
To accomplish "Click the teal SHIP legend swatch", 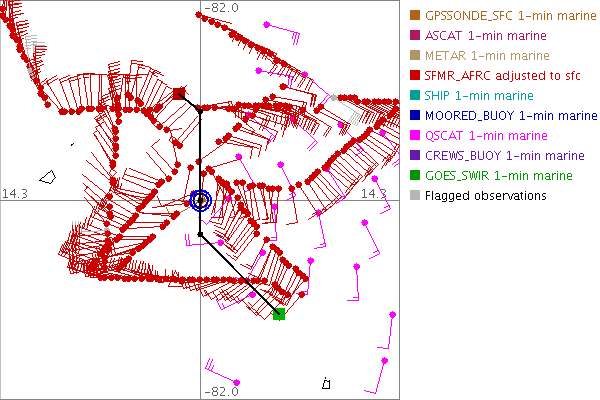I will 414,95.
